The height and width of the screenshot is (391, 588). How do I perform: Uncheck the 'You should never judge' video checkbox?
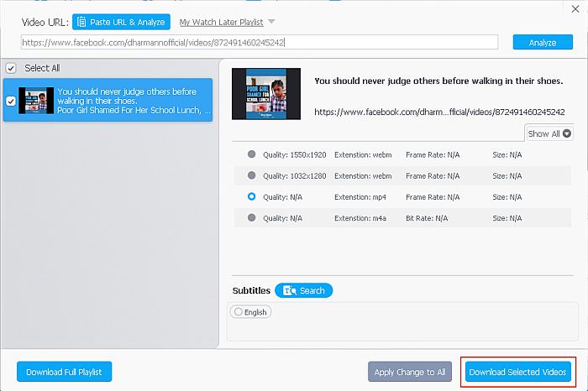[11, 102]
